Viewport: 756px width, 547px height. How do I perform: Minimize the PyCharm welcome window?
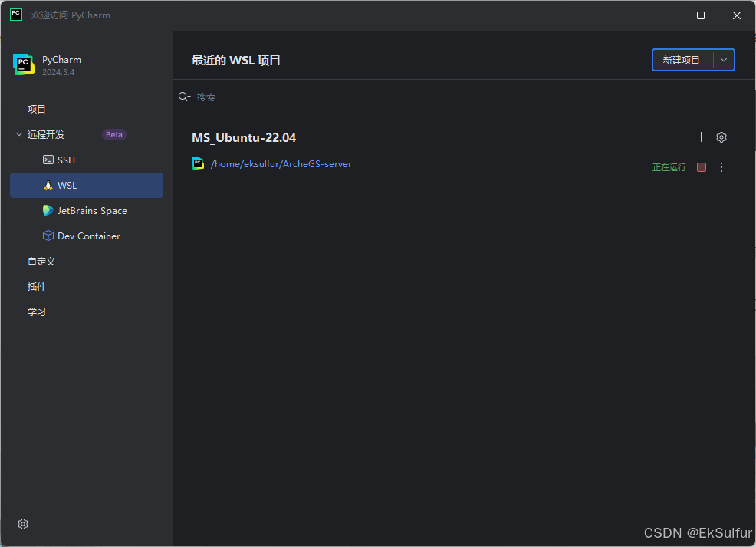[x=665, y=15]
